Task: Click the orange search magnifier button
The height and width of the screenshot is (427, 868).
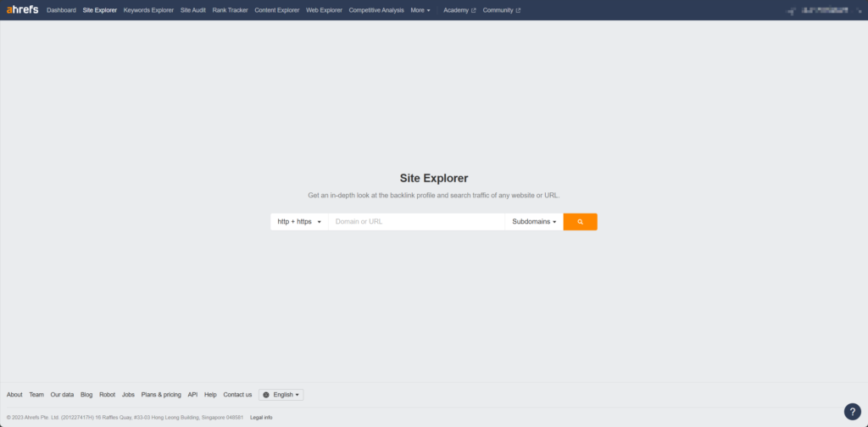Action: coord(580,222)
